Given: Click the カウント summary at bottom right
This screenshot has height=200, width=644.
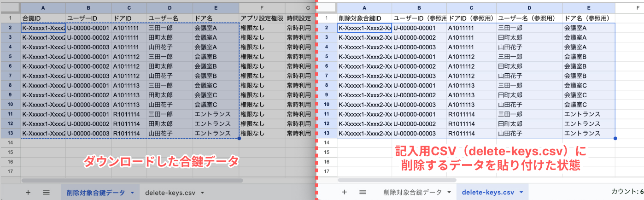Looking at the screenshot, I should tap(626, 192).
